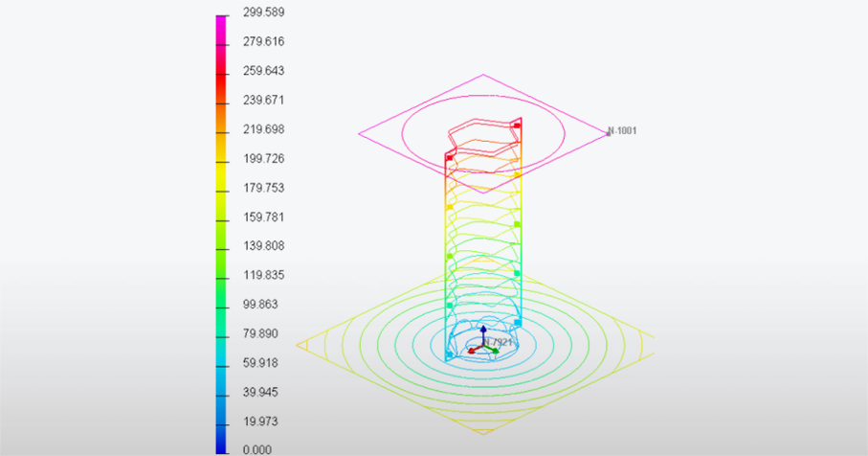This screenshot has height=456, width=868.
Task: Click the left corner of the magenta top plate
Action: [360, 133]
